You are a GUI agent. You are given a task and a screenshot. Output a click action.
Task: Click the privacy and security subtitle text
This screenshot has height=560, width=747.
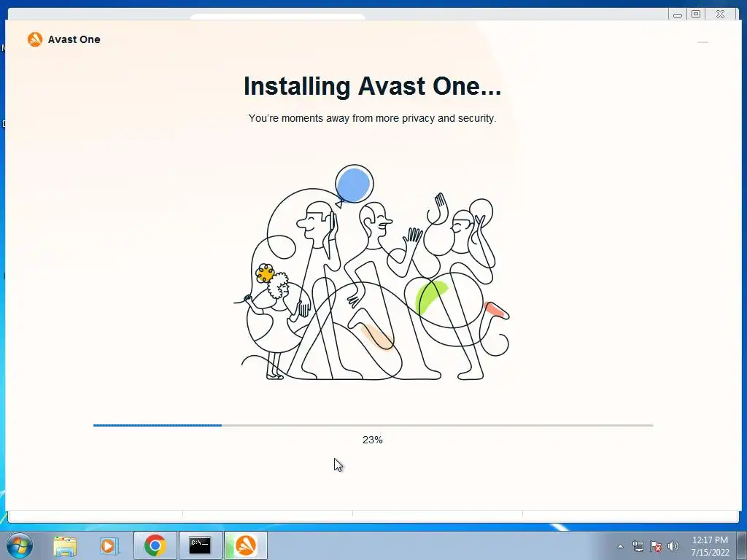click(373, 118)
